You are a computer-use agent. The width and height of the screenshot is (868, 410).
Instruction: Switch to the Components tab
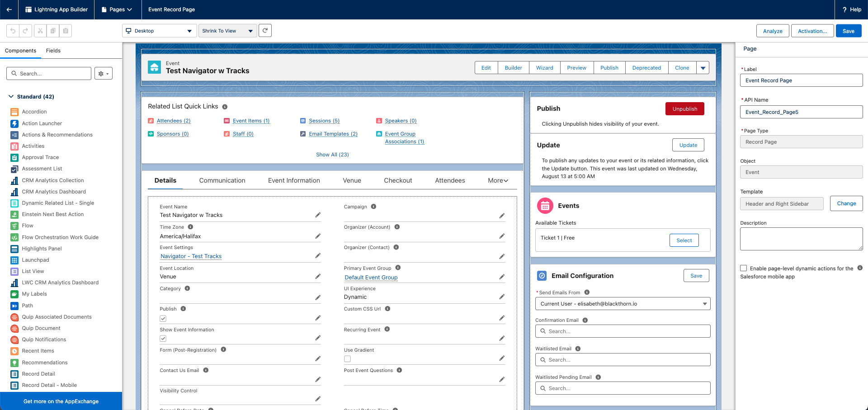20,51
